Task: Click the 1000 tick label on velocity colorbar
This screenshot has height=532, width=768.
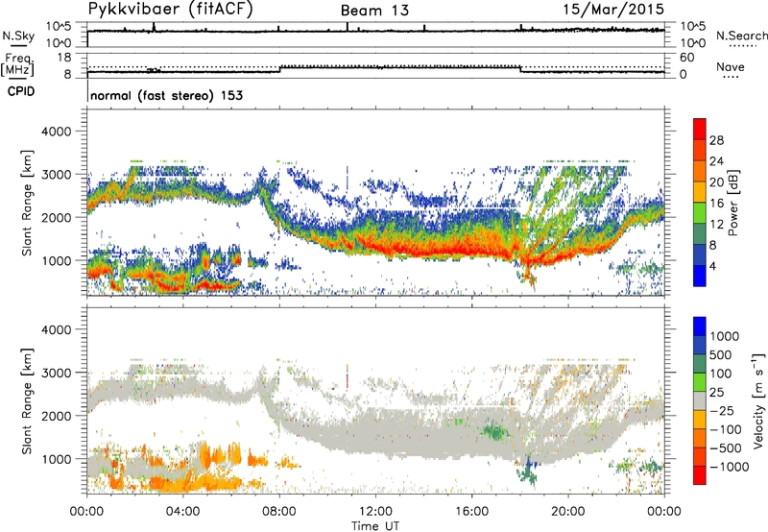Action: click(725, 336)
